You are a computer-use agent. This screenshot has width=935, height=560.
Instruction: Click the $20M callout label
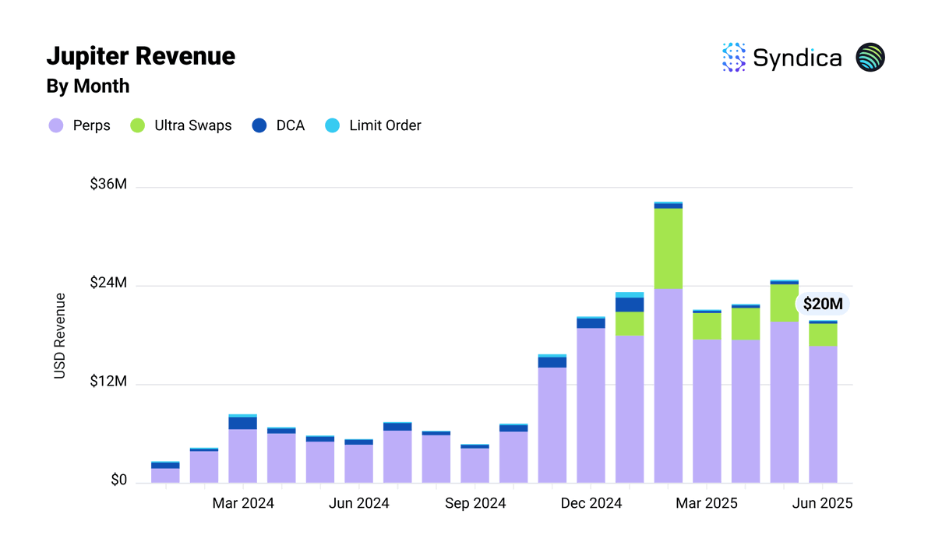pyautogui.click(x=822, y=305)
